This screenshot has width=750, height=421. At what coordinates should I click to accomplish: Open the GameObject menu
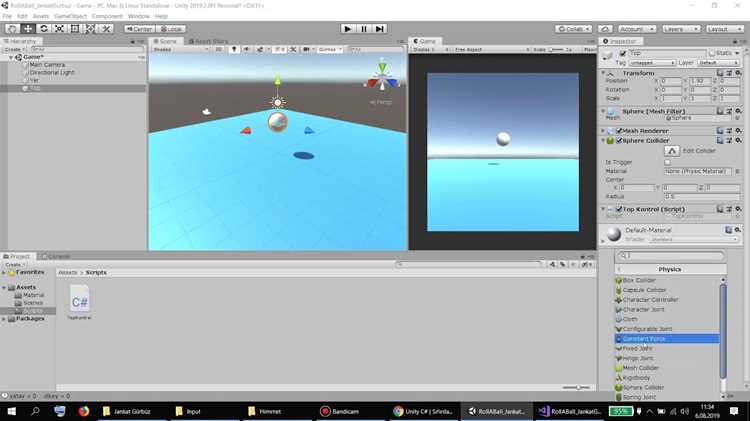(x=70, y=16)
